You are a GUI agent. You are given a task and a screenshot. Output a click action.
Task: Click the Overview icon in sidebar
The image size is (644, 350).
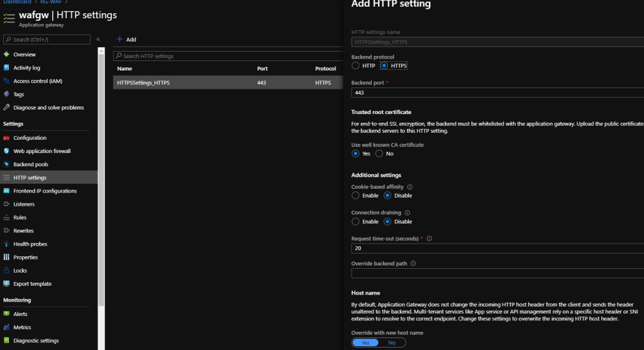click(7, 54)
